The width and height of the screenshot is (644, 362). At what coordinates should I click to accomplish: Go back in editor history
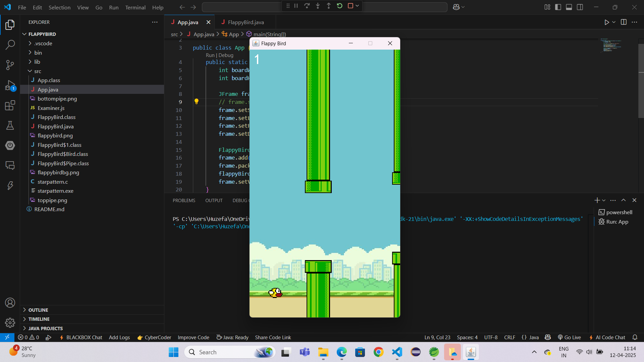pyautogui.click(x=182, y=7)
